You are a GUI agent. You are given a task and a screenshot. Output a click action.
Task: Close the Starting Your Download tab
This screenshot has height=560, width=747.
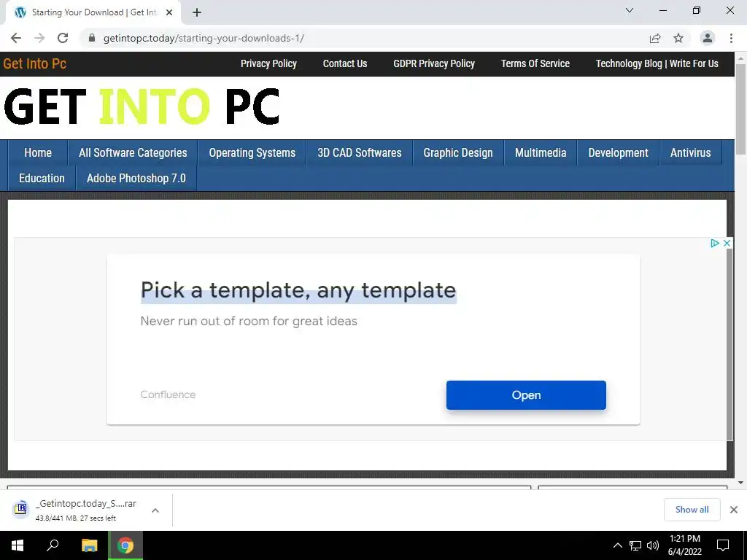169,12
